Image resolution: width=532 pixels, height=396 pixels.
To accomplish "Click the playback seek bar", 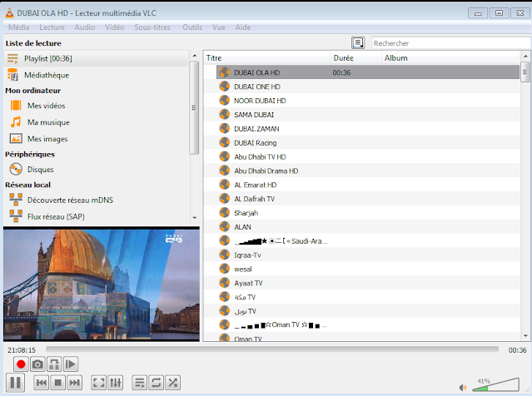I will [x=272, y=349].
